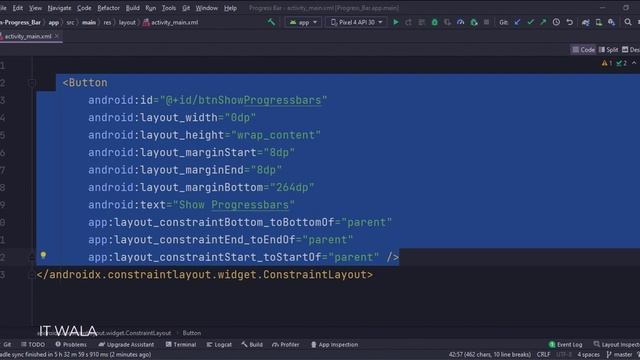Viewport: 640px width, 360px height.
Task: Click the Search Everywhere magnifier icon
Action: [628, 22]
